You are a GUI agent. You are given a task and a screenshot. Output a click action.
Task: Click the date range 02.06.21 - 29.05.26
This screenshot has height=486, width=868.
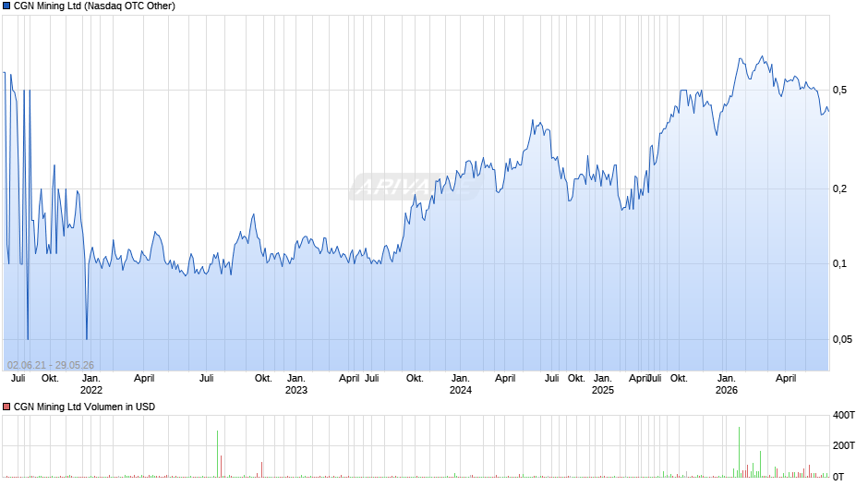pos(51,365)
